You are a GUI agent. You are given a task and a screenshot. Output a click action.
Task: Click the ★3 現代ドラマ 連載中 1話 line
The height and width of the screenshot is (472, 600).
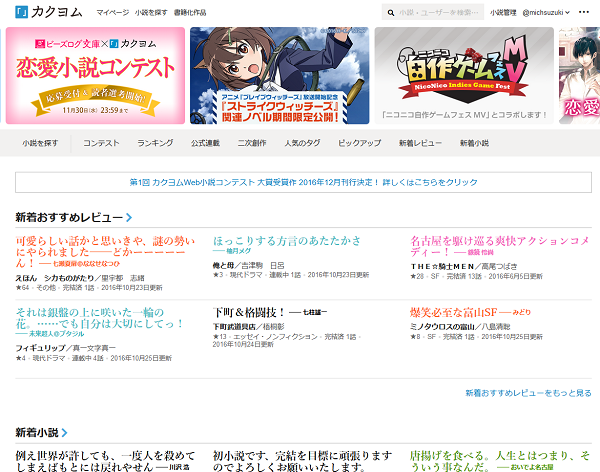pyautogui.click(x=291, y=275)
